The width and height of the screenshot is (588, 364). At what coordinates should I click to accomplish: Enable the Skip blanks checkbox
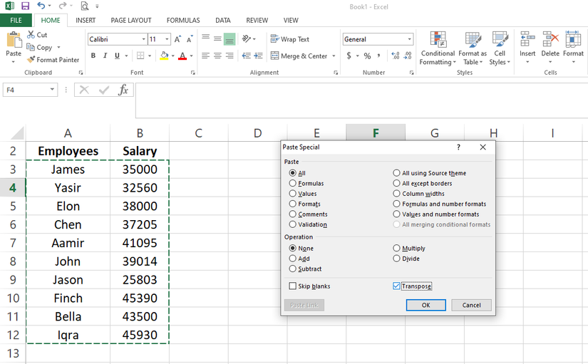(293, 286)
